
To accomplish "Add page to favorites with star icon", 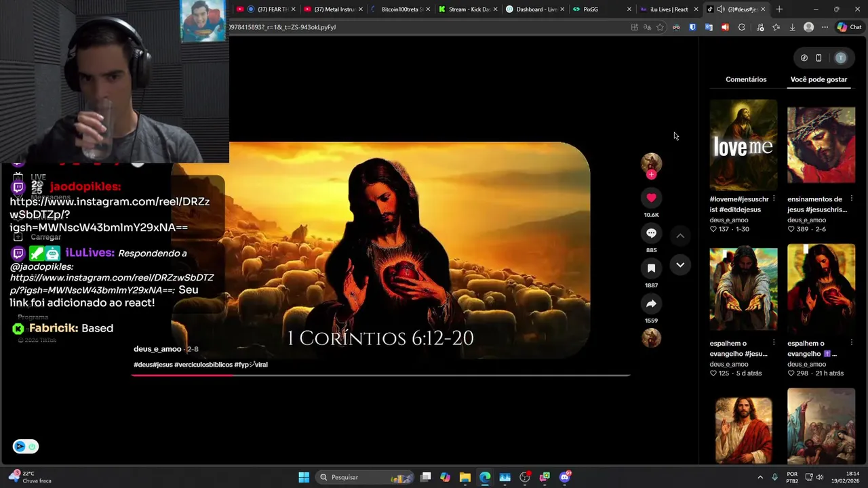I will pyautogui.click(x=660, y=27).
